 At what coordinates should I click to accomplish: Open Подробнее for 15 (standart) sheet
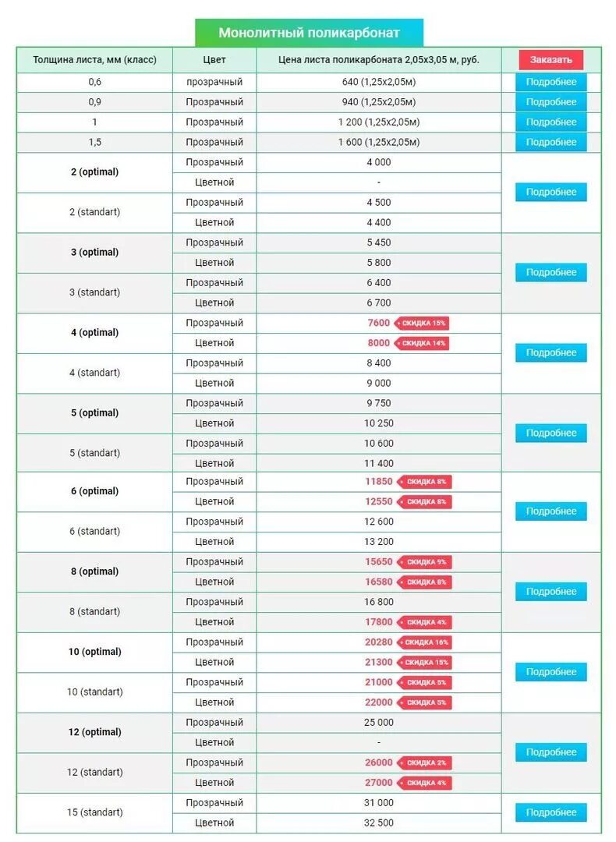click(x=551, y=812)
